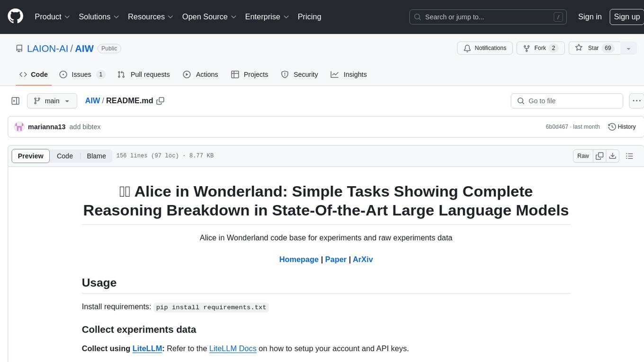This screenshot has width=644, height=362.
Task: Open the main branch selector
Action: [x=52, y=101]
